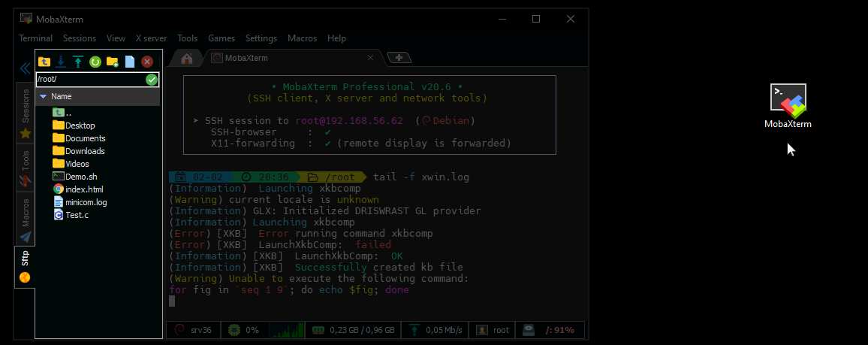Screen dimensions: 868x345
Task: Go to parent directory via folder-up icon
Action: [x=44, y=62]
